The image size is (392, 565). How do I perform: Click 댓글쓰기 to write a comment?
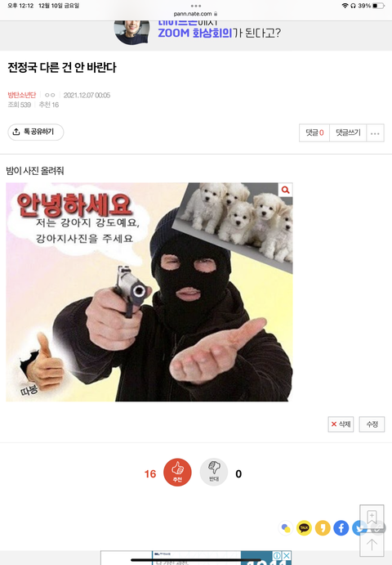(348, 133)
